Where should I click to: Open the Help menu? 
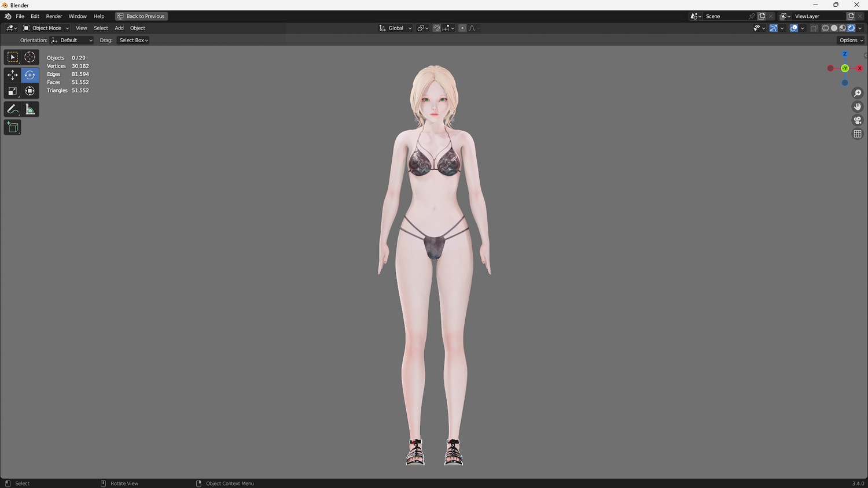click(99, 16)
